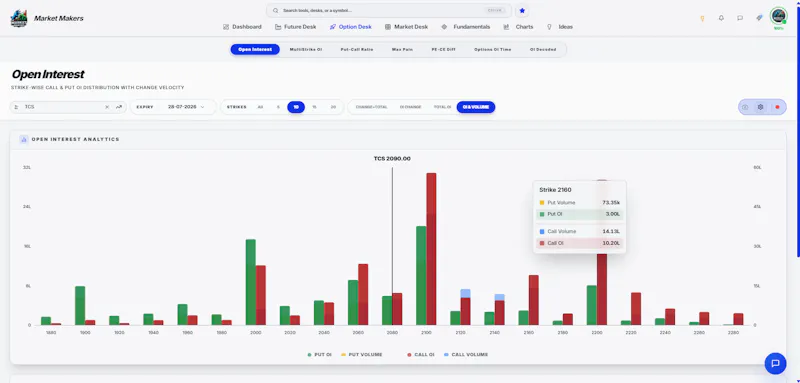
Task: Open the floating chat support button
Action: [x=775, y=364]
